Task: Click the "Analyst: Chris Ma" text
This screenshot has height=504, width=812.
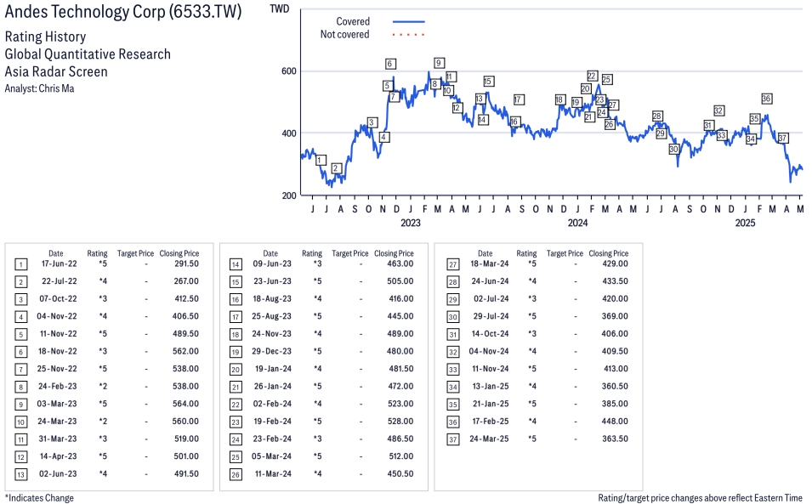Action: coord(39,88)
